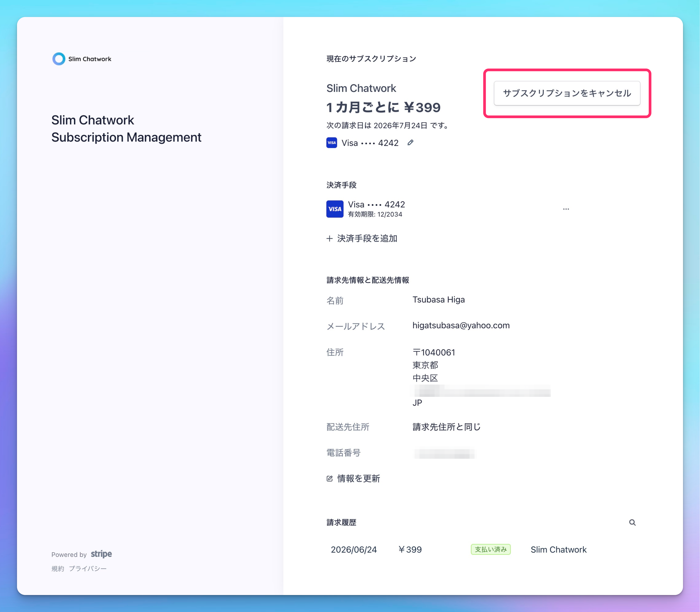The width and height of the screenshot is (700, 612).
Task: Click the Slim Chatwork logo icon
Action: coord(59,59)
